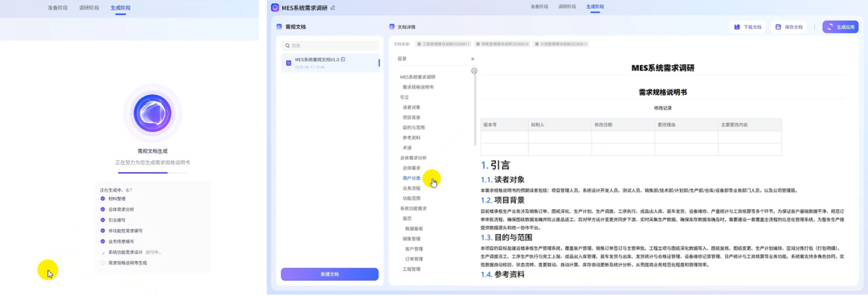Click the edit pencil icon beside MES系统需求调研 title
The width and height of the screenshot is (868, 296).
coord(333,8)
